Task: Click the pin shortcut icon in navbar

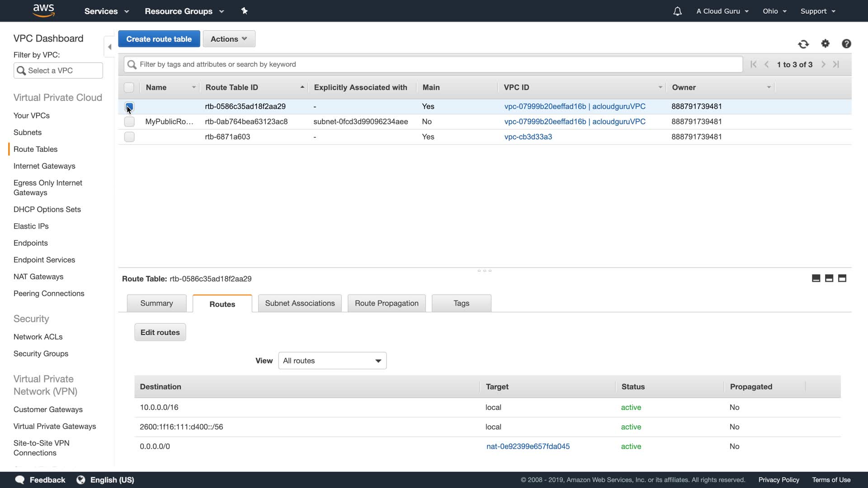Action: pyautogui.click(x=245, y=11)
